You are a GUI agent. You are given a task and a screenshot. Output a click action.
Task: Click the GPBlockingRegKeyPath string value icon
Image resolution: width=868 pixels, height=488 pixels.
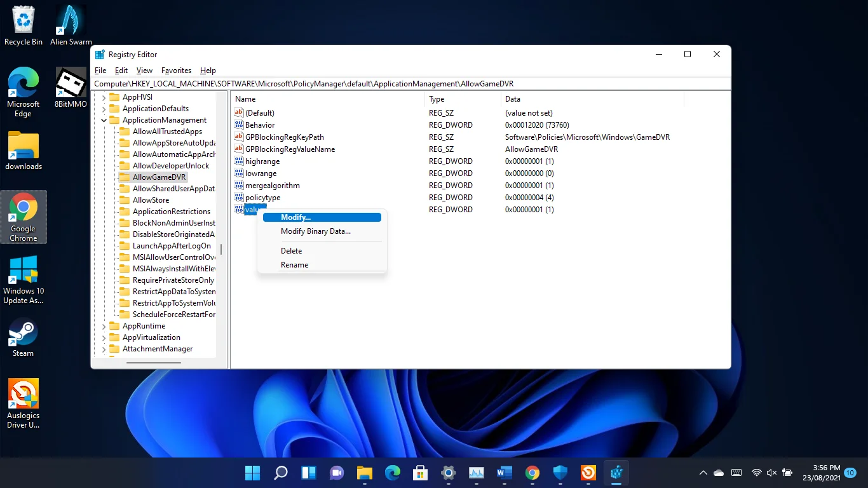click(239, 137)
